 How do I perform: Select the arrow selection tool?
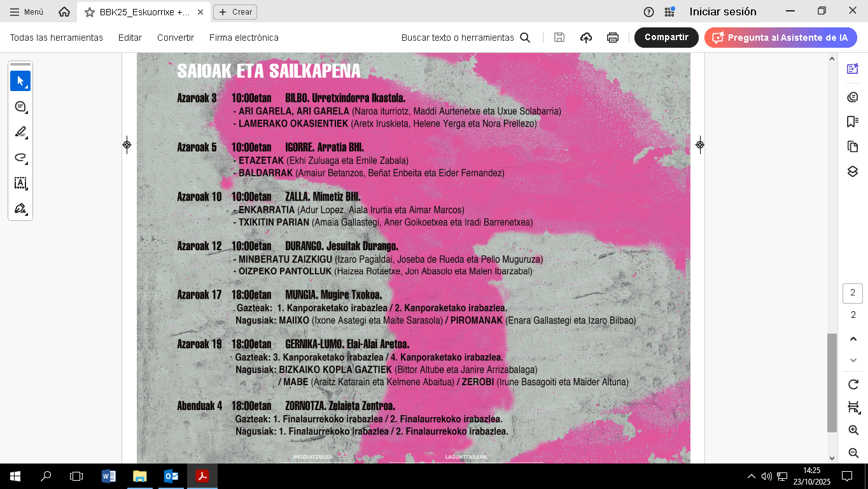pos(20,81)
